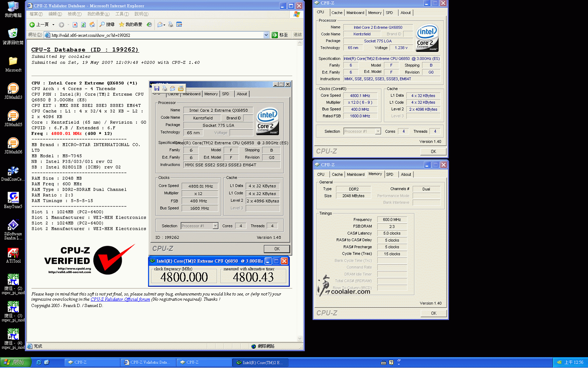Open the 編輯(E) menu
The image size is (588, 368).
(55, 14)
